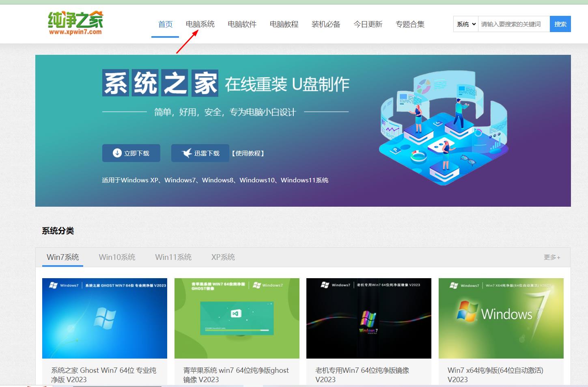Switch to the XP系统 tab
This screenshot has height=387, width=588.
point(223,257)
